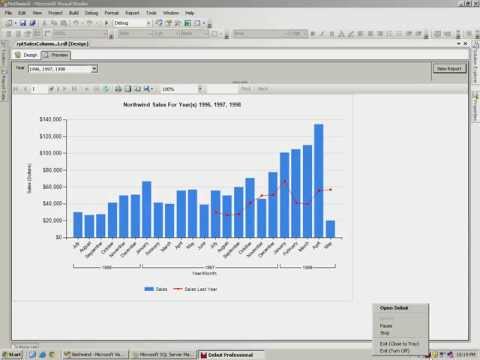Go to previous report page
Image resolution: width=480 pixels, height=360 pixels.
pos(25,89)
